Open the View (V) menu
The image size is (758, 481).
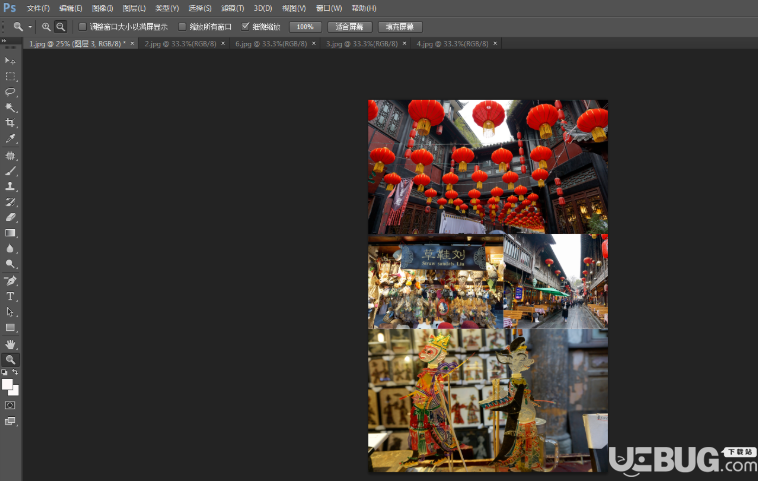(x=294, y=8)
